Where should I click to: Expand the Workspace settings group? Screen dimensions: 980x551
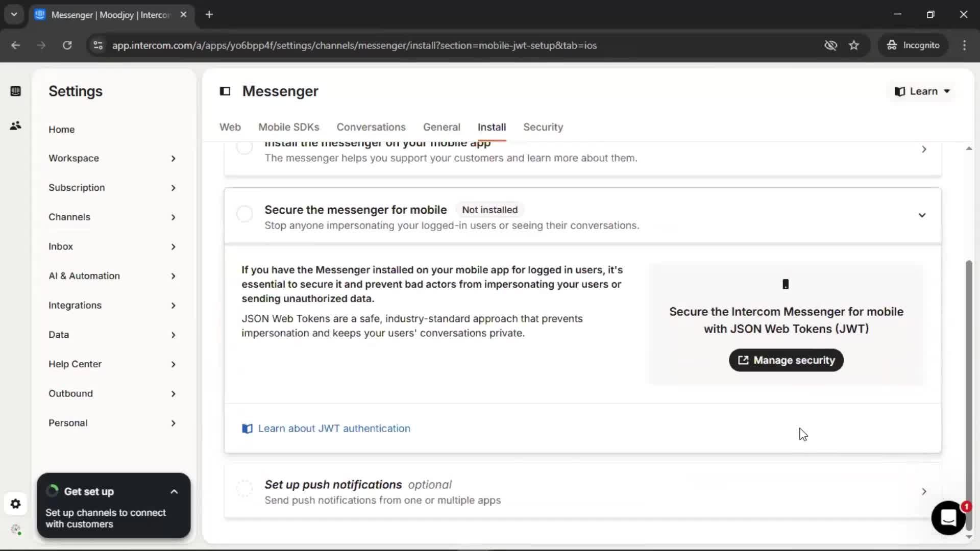112,158
